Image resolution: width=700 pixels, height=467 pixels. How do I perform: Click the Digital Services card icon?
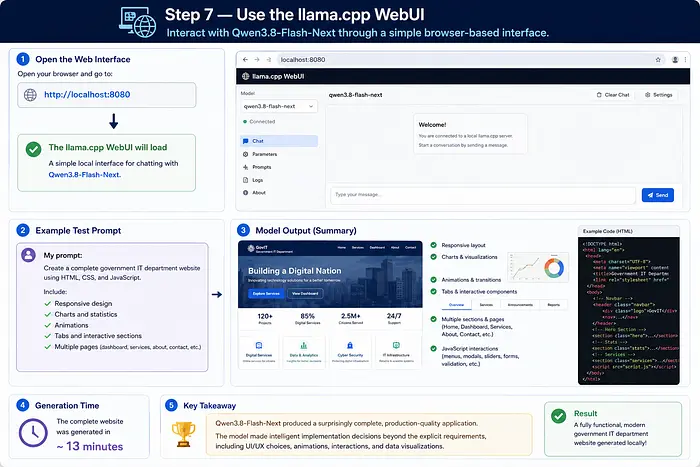[x=259, y=346]
